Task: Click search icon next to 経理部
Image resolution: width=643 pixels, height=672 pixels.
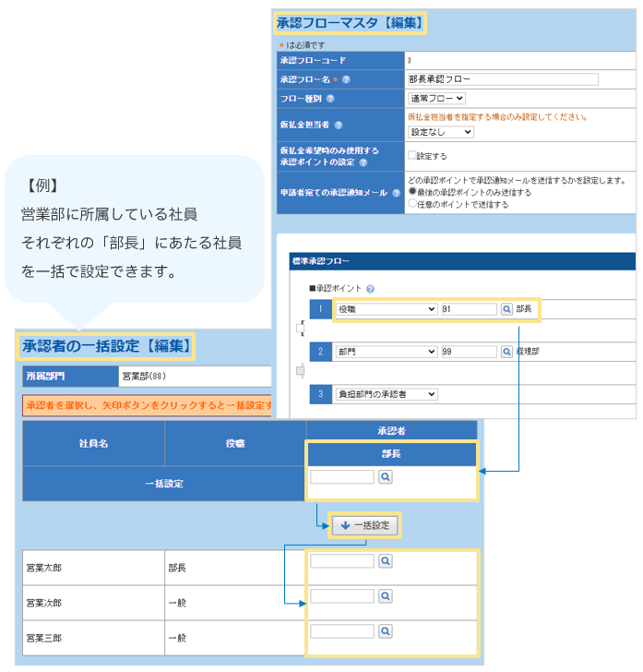Action: pos(506,352)
